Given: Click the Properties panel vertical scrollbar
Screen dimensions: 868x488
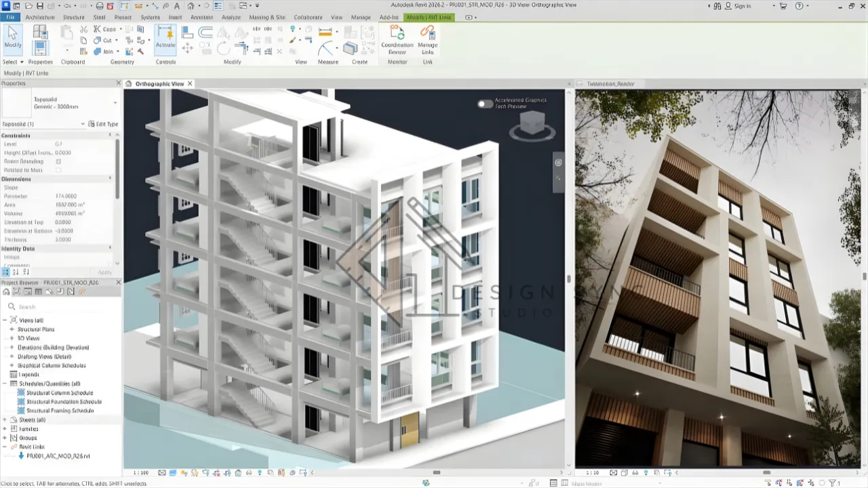Looking at the screenshot, I should click(x=117, y=169).
